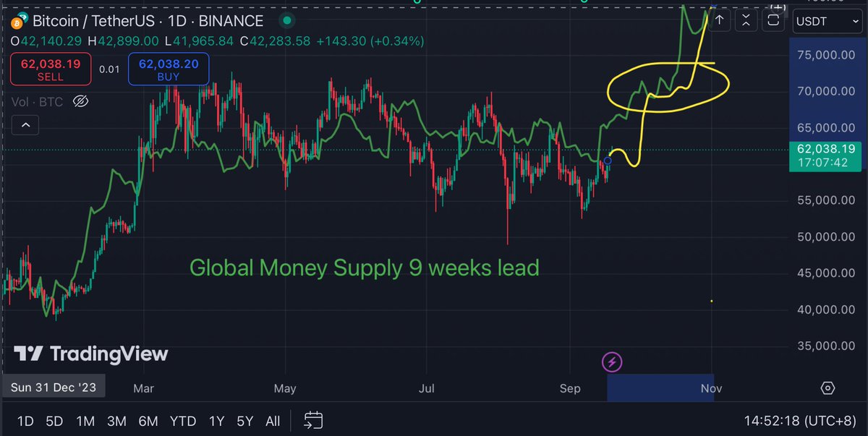The image size is (868, 436).
Task: Open the USDT currency dropdown
Action: point(826,21)
